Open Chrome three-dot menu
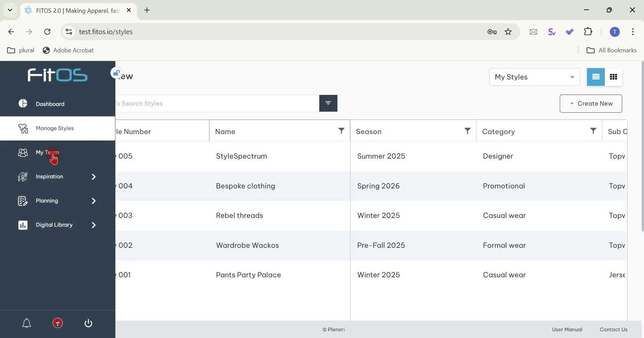The width and height of the screenshot is (644, 338). point(633,32)
